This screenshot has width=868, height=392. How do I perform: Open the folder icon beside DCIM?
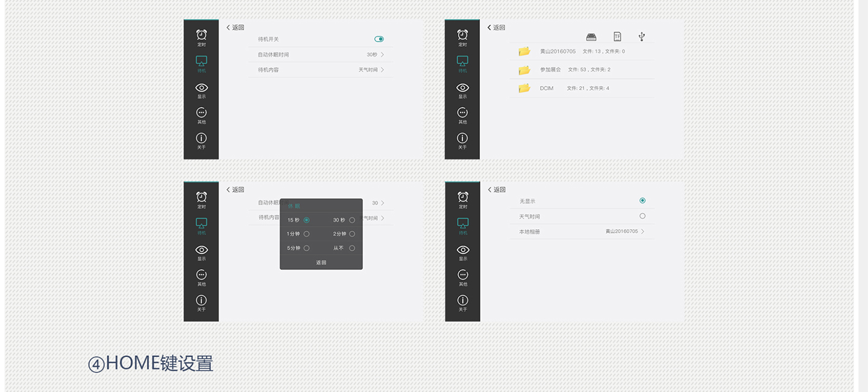tap(524, 88)
